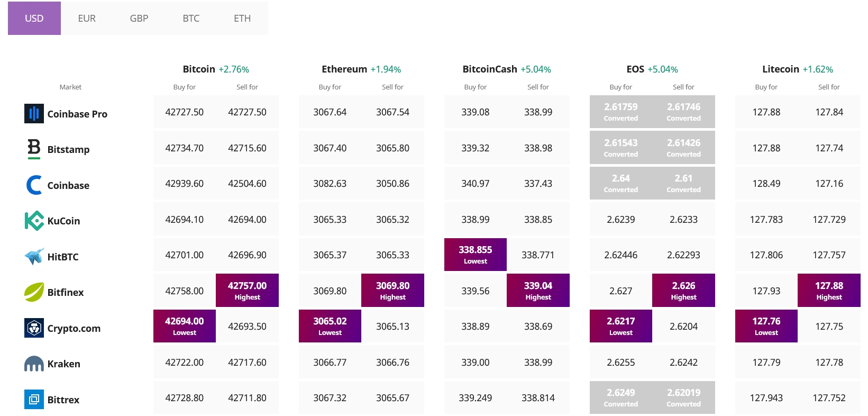Click the Crypto.com lion shield icon
The width and height of the screenshot is (868, 416).
(x=34, y=328)
